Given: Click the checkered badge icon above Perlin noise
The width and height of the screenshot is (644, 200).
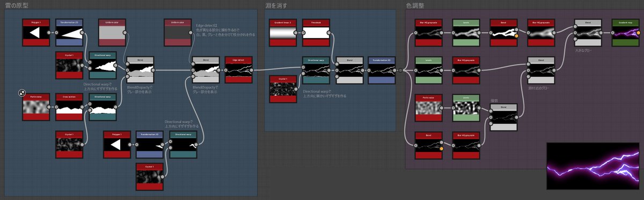Looking at the screenshot, I should pos(22,93).
